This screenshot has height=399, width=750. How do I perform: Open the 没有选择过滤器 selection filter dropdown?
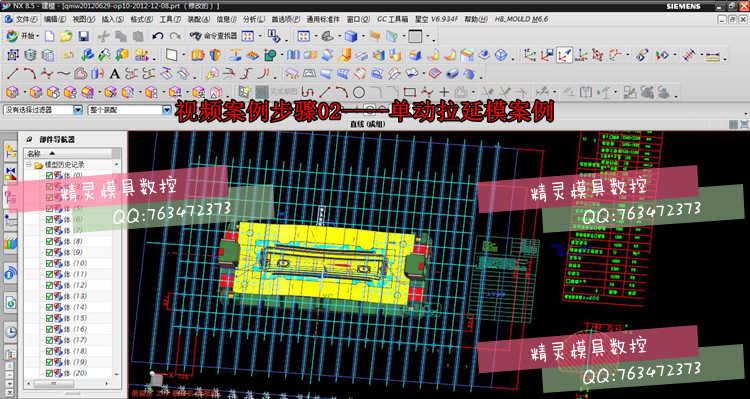[78, 110]
